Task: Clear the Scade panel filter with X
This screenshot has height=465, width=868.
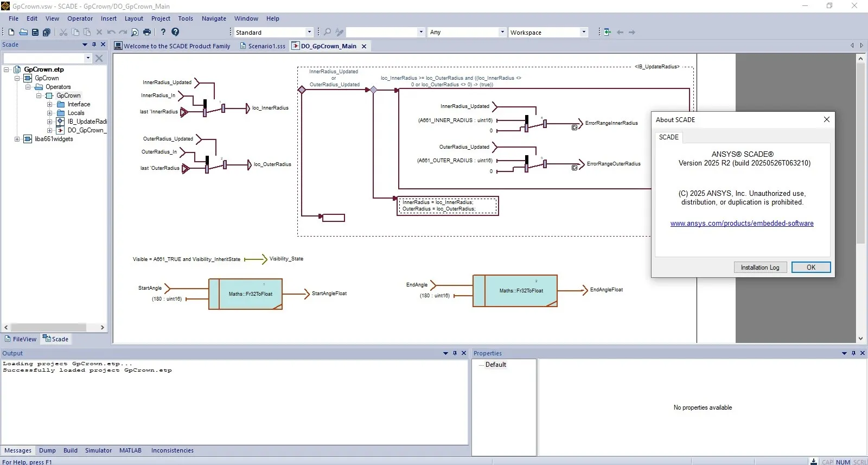Action: [x=99, y=58]
